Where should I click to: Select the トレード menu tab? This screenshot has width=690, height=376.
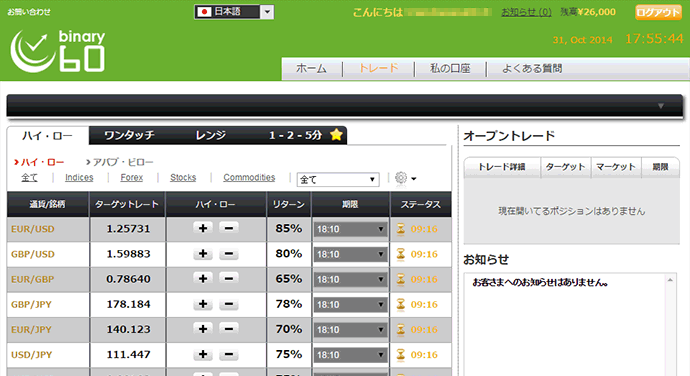(379, 68)
